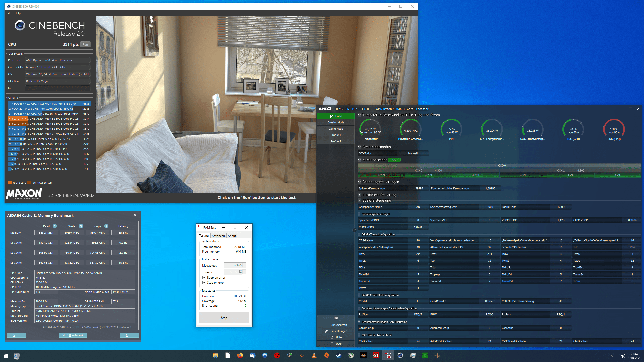This screenshot has width=644, height=362.
Task: Launch Firefox from the taskbar
Action: [240, 355]
